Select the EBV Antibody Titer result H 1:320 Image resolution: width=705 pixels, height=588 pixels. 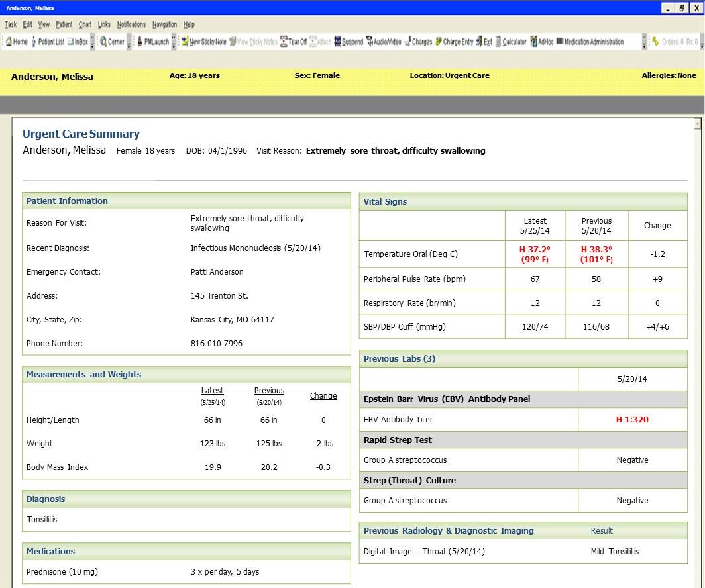tap(632, 420)
